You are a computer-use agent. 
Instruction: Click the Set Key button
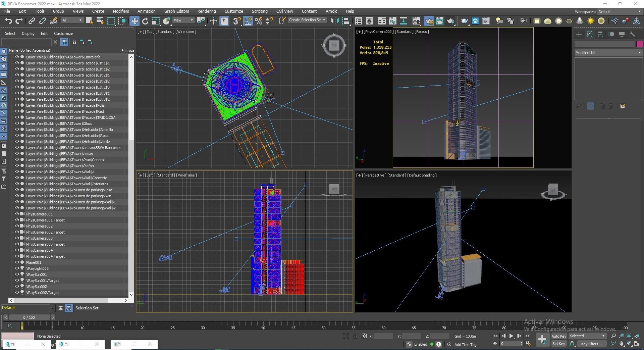point(559,344)
